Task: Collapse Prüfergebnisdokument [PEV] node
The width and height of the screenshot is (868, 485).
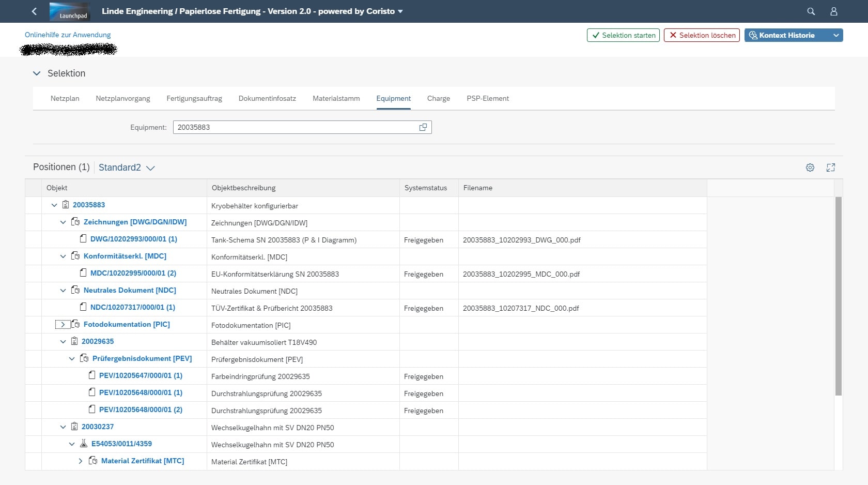Action: (72, 359)
